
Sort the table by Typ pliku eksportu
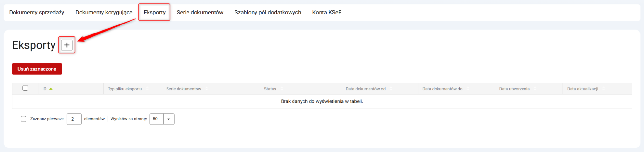pos(125,89)
